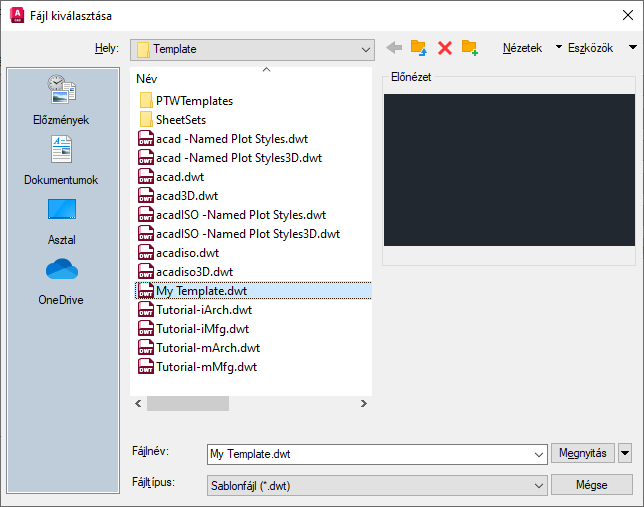Image resolution: width=644 pixels, height=507 pixels.
Task: Select acad -Named Plot Styles3D.dwt file
Action: [x=230, y=158]
